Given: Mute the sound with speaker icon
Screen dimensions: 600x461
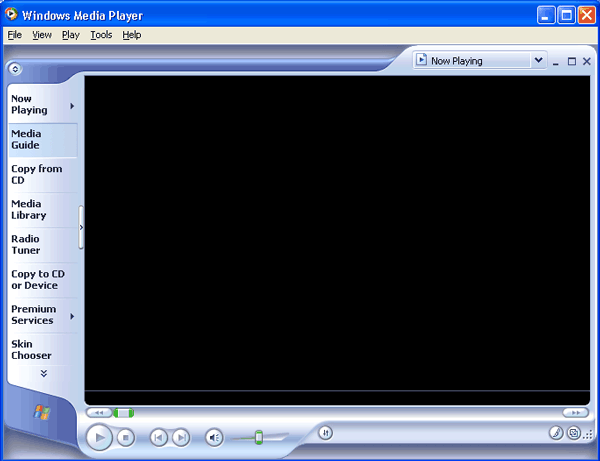Looking at the screenshot, I should tap(214, 436).
